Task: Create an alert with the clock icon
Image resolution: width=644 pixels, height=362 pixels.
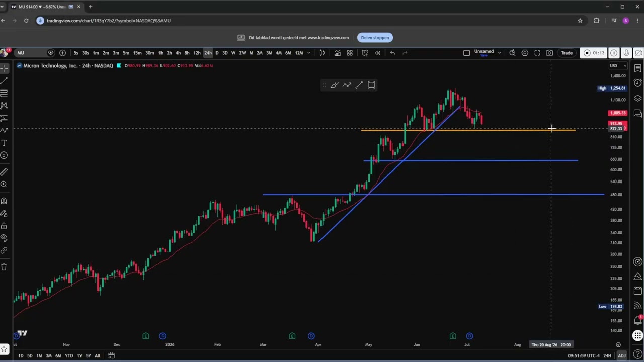Action: (x=365, y=53)
